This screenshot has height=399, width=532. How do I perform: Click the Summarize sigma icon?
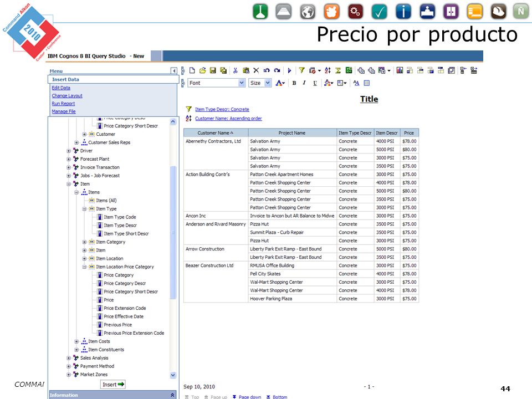(x=338, y=70)
